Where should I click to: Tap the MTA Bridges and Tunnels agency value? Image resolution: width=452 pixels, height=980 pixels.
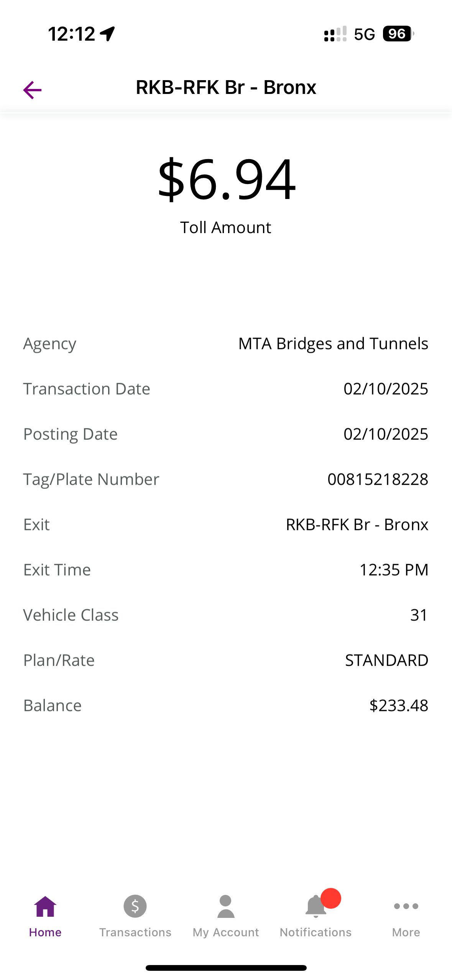click(333, 344)
